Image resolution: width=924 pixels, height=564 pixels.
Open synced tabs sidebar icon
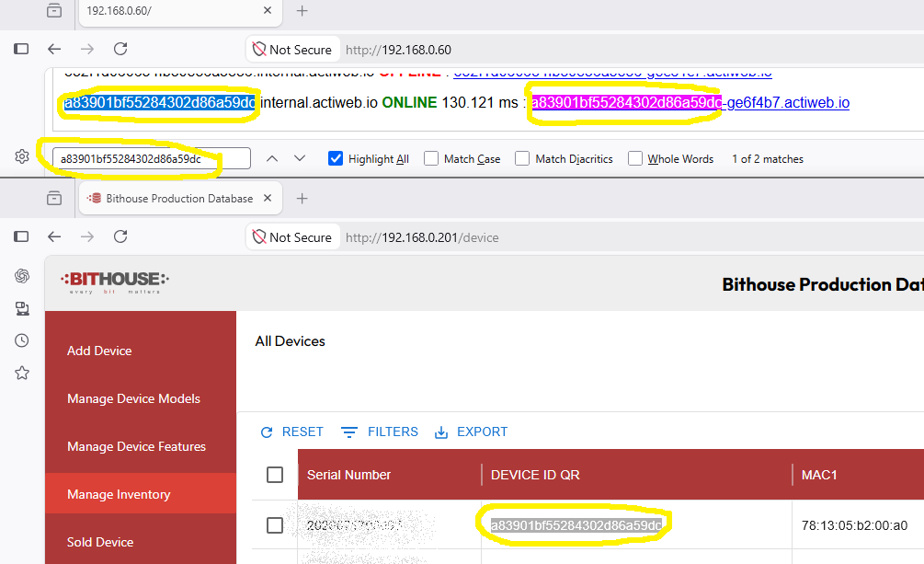[x=22, y=308]
